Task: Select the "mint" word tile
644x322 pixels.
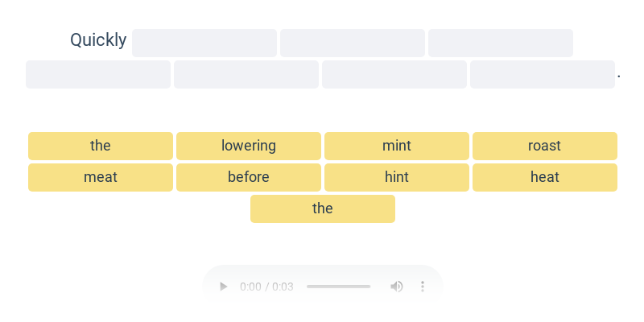Action: (397, 146)
